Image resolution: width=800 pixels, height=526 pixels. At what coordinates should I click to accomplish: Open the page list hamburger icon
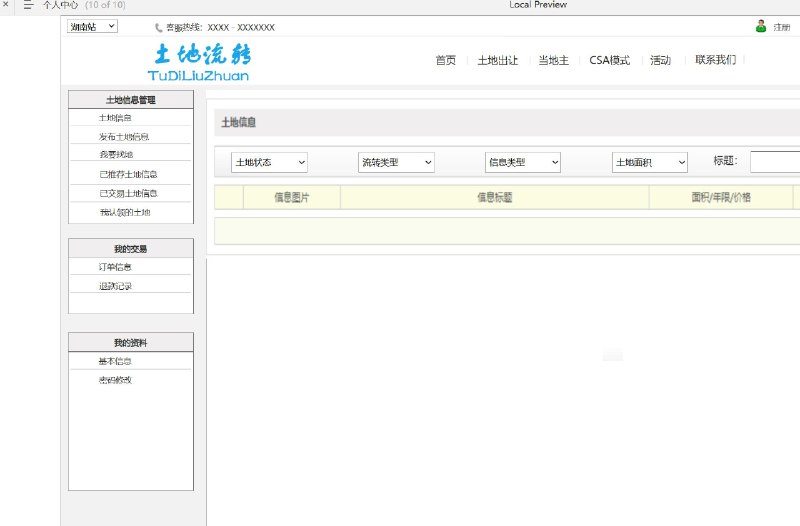(x=29, y=5)
